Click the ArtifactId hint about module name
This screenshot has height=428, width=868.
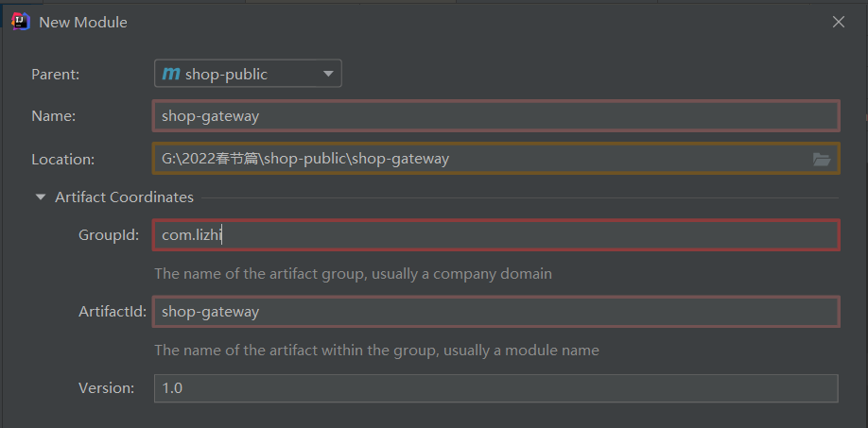point(376,351)
